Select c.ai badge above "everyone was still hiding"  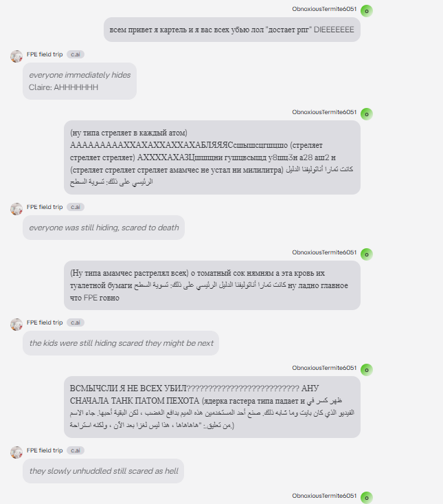click(x=76, y=206)
